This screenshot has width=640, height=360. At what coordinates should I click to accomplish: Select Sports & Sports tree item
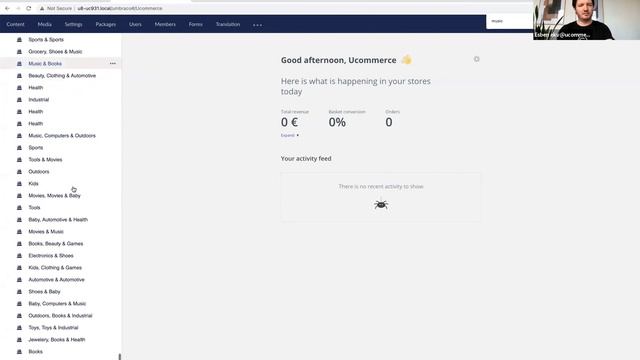46,40
